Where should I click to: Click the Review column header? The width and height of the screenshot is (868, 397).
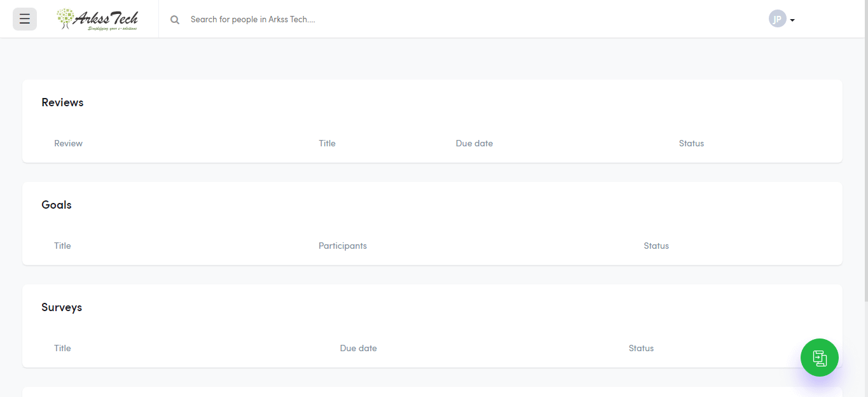tap(68, 143)
